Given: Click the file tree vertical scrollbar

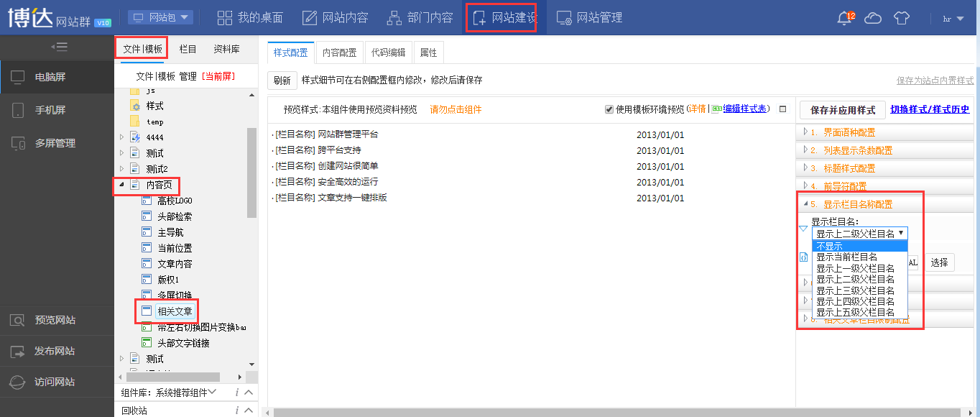Looking at the screenshot, I should (x=251, y=173).
